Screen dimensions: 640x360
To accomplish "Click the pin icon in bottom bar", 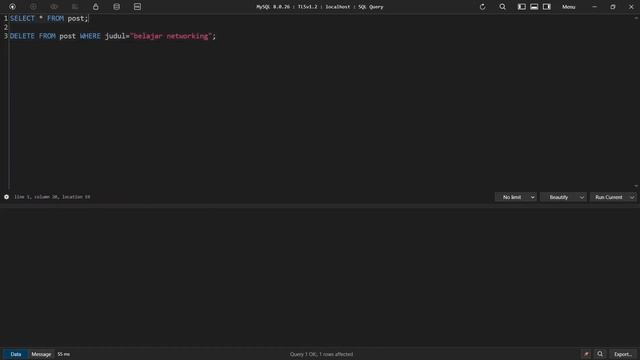I will click(586, 354).
